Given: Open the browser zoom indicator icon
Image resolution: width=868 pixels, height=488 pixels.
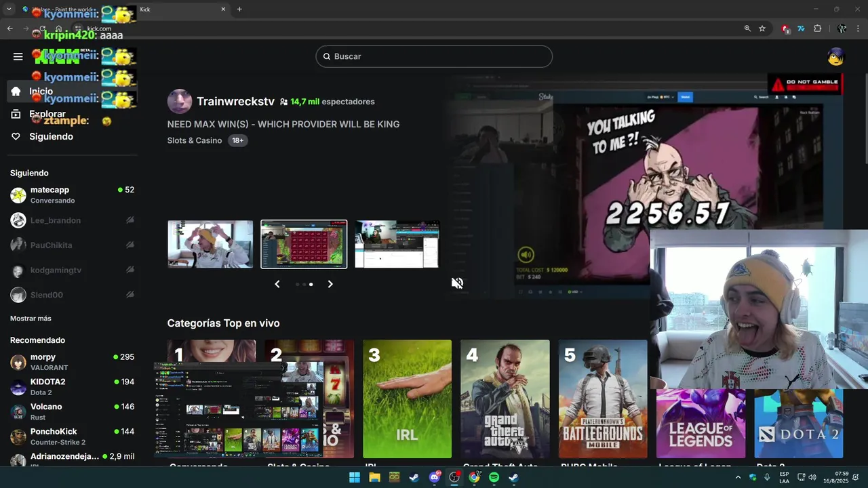Looking at the screenshot, I should [747, 28].
